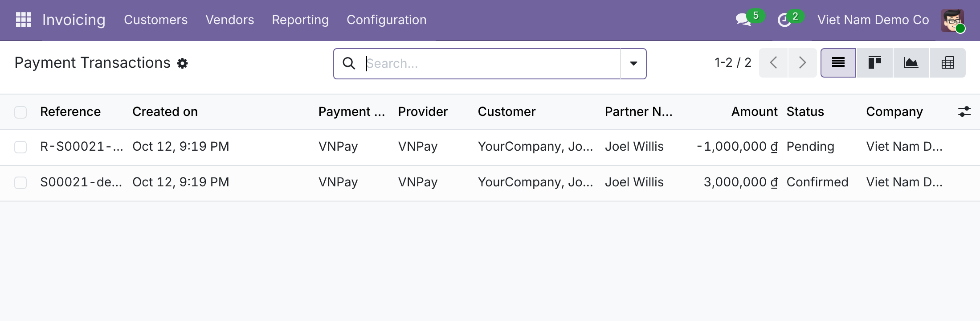Click the Payment Transactions gear icon
This screenshot has width=980, height=321.
[182, 63]
